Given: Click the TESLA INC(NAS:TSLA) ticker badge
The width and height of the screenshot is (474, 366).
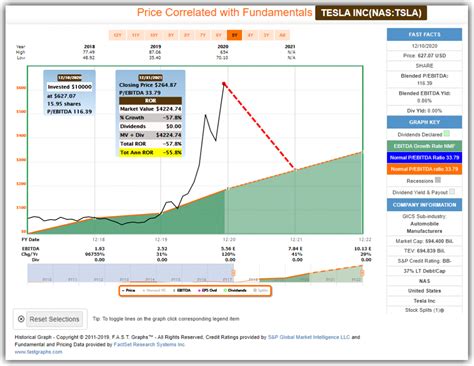Looking at the screenshot, I should coord(371,13).
